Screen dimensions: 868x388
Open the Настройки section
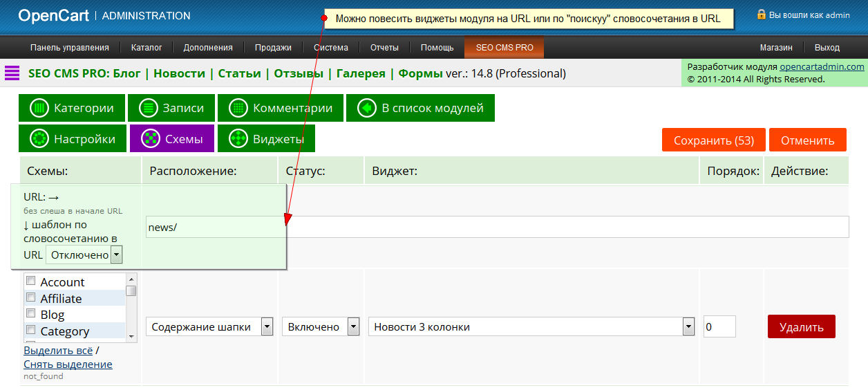[x=73, y=139]
